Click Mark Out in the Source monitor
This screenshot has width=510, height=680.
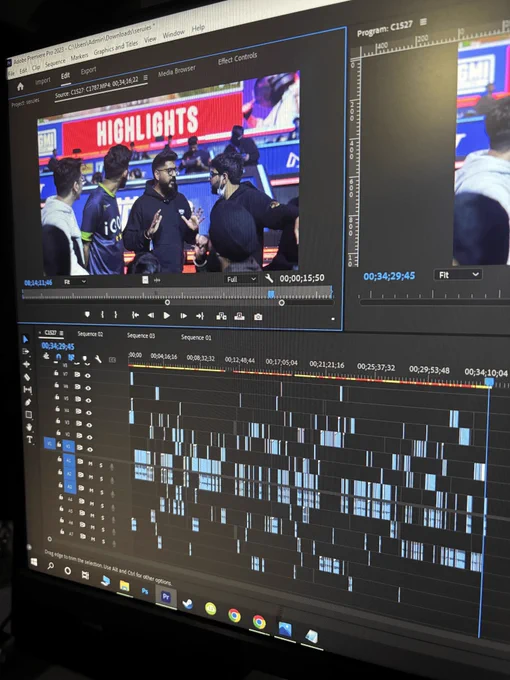click(x=116, y=315)
